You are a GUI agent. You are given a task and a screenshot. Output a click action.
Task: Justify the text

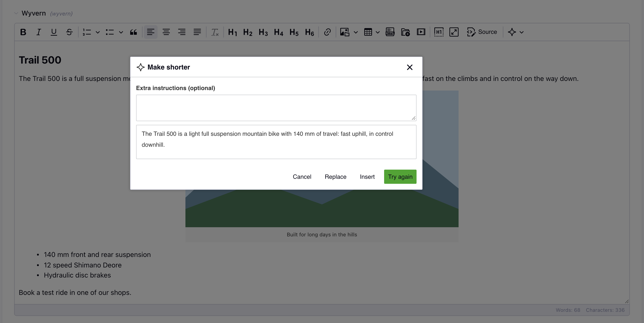tap(197, 32)
